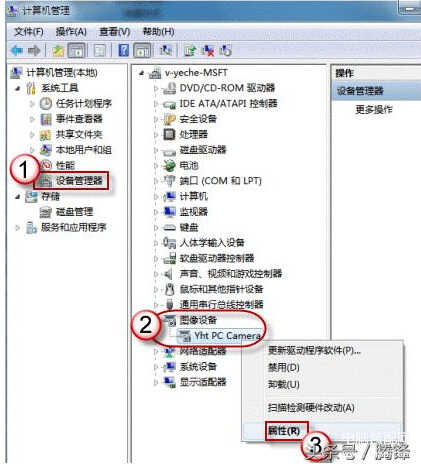Choose 属性(R) from the context menu
Viewport: 421px width, 467px height.
tap(284, 431)
